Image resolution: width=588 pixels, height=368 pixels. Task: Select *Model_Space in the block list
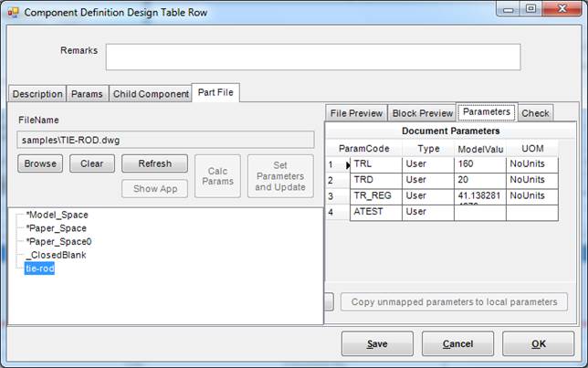coord(57,215)
